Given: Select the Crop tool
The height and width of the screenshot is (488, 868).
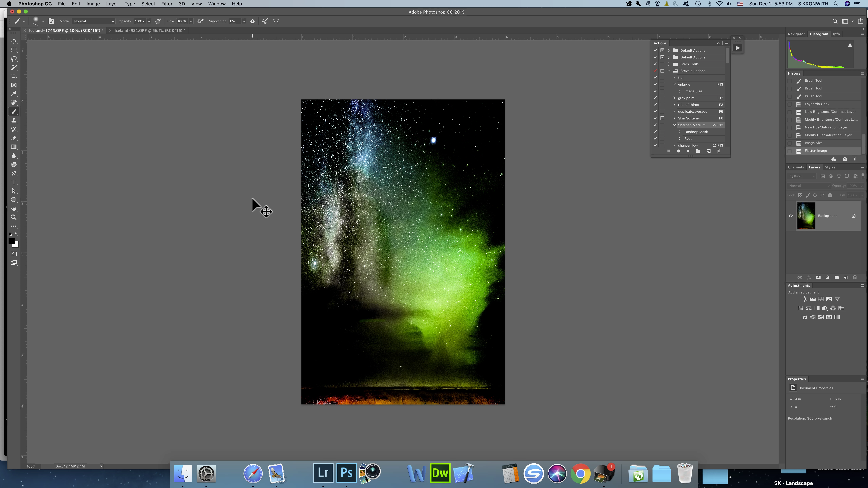Looking at the screenshot, I should pyautogui.click(x=14, y=76).
